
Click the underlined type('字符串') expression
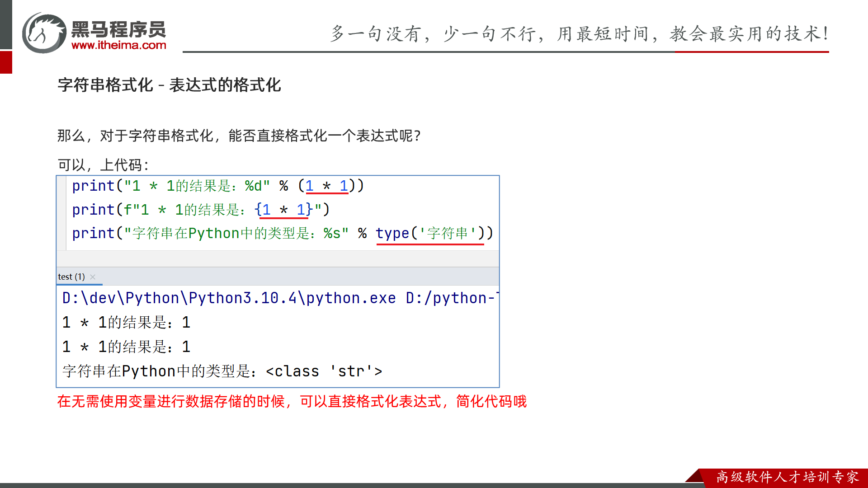(429, 234)
